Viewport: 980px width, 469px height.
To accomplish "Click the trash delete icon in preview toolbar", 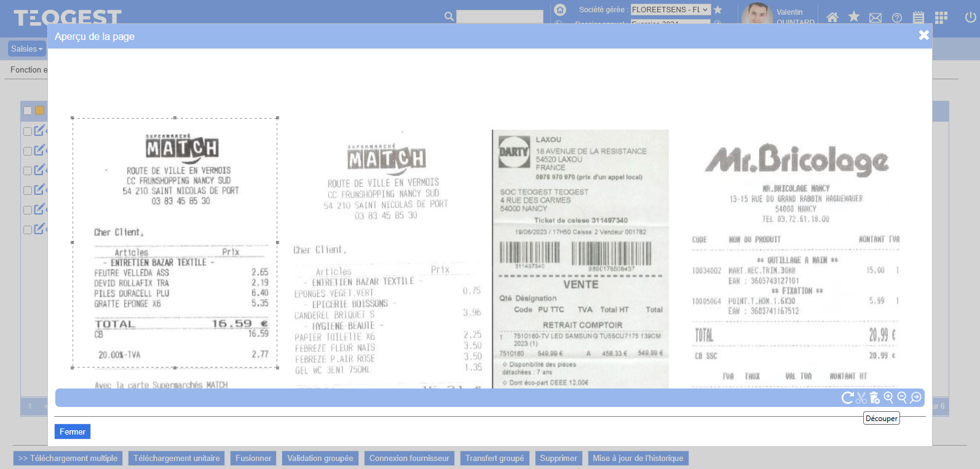I will pos(874,398).
